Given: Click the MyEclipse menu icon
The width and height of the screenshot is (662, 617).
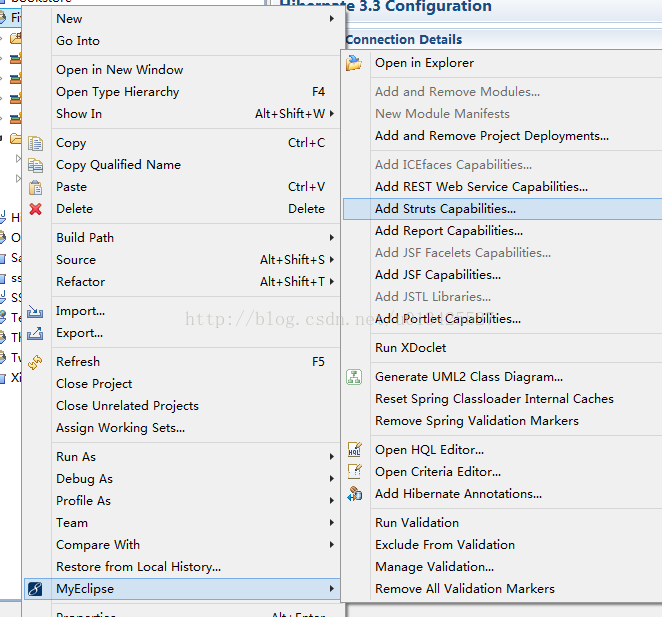Looking at the screenshot, I should pyautogui.click(x=36, y=589).
